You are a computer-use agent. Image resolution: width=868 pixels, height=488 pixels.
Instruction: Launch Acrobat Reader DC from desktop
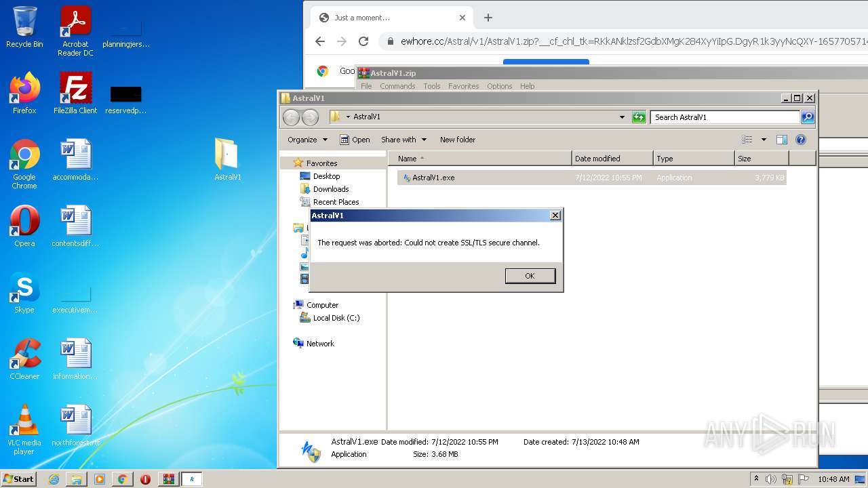tap(75, 31)
